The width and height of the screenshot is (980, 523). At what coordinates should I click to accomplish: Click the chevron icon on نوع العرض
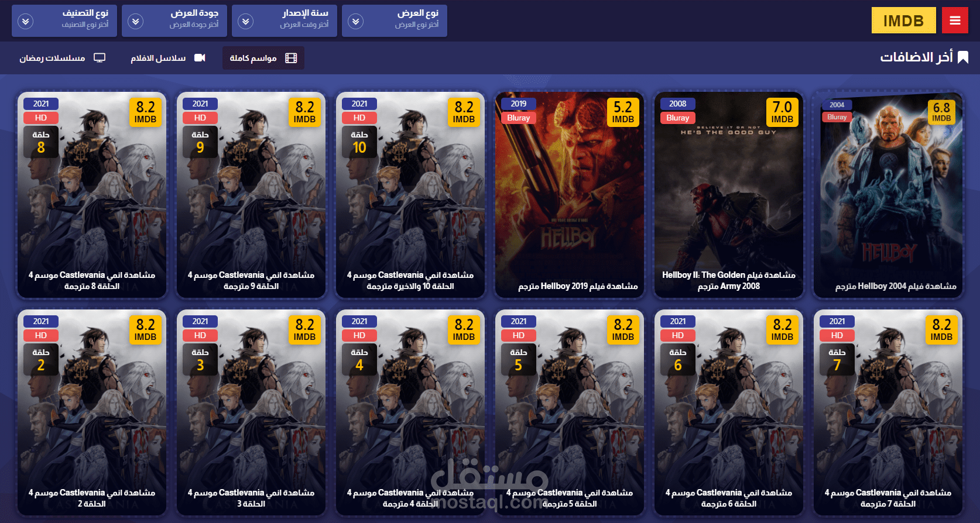pyautogui.click(x=355, y=21)
